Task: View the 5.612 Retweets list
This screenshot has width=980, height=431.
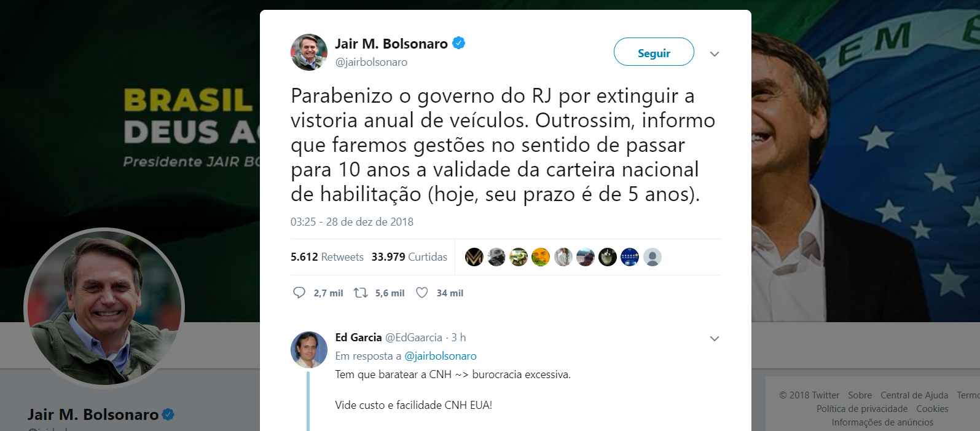Action: pos(327,257)
